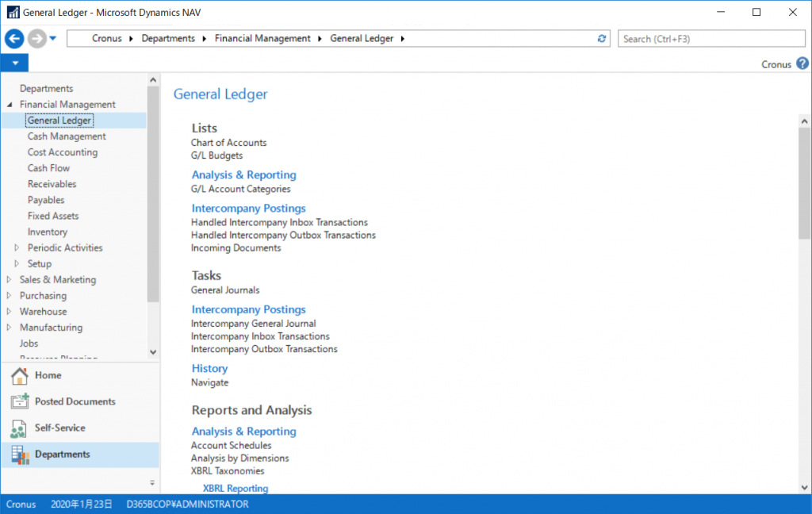This screenshot has height=514, width=812.
Task: Select General Ledger in the navigation tree
Action: click(59, 121)
